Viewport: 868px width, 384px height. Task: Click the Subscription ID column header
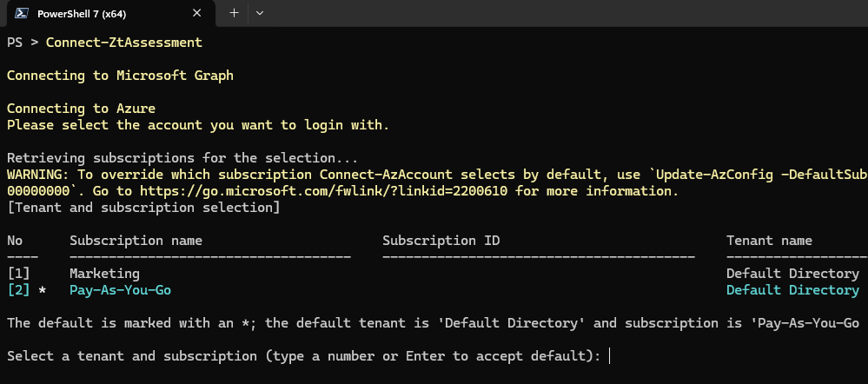click(441, 240)
